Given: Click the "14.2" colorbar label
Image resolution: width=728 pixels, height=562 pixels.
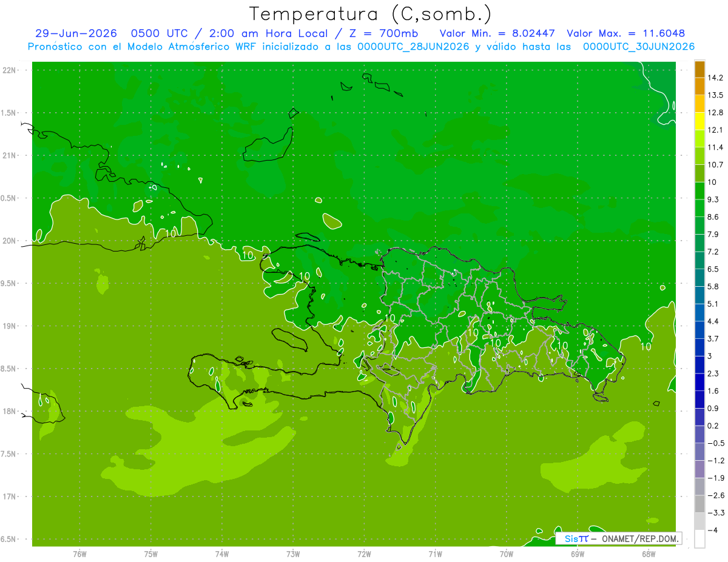Looking at the screenshot, I should [715, 78].
